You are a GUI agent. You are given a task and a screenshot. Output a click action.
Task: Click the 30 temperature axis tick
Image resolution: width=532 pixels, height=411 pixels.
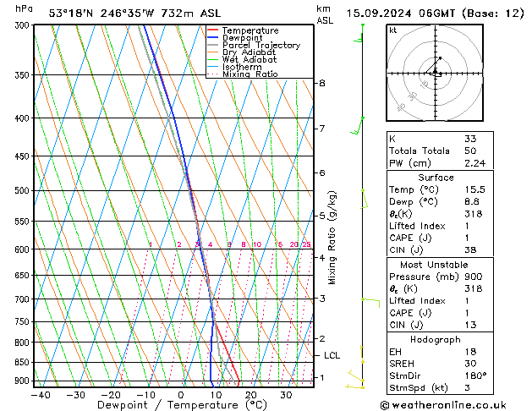pyautogui.click(x=286, y=395)
